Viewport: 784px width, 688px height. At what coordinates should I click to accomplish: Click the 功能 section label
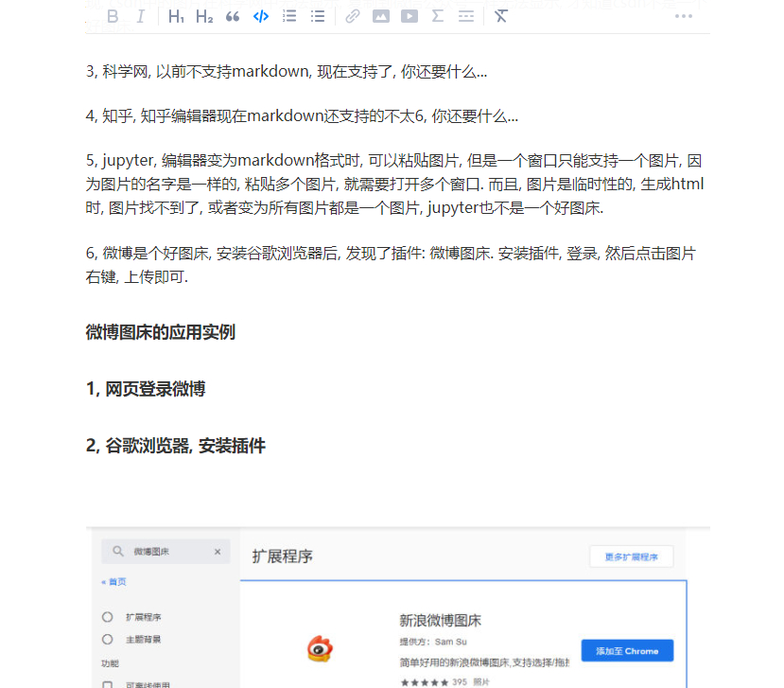[110, 663]
